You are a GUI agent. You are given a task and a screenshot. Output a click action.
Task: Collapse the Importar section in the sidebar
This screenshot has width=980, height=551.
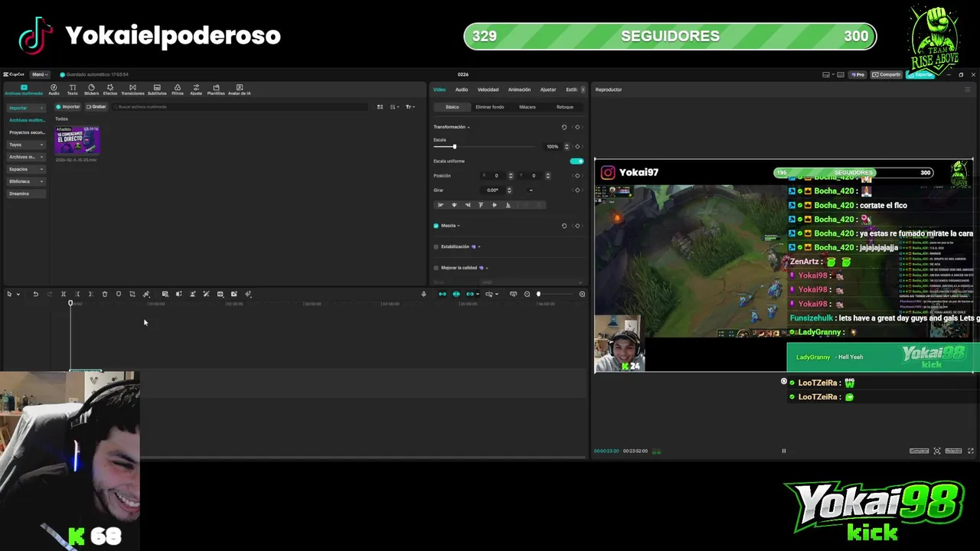pyautogui.click(x=41, y=108)
